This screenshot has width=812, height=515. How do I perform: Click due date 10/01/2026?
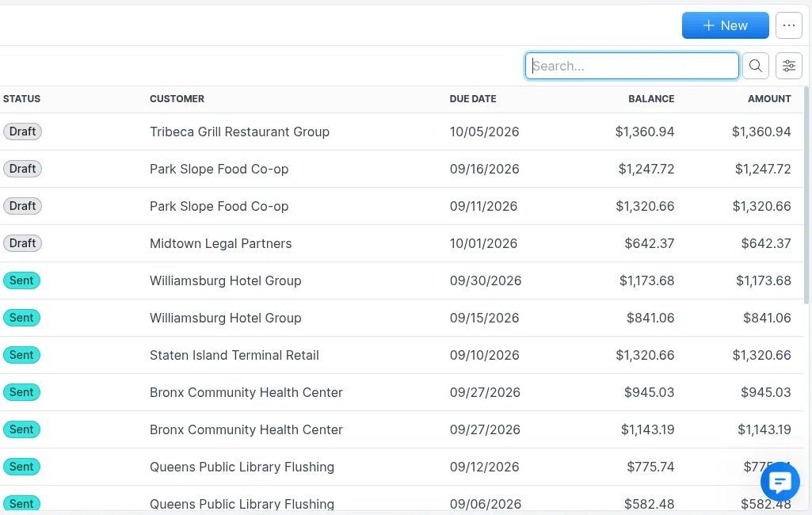[483, 243]
